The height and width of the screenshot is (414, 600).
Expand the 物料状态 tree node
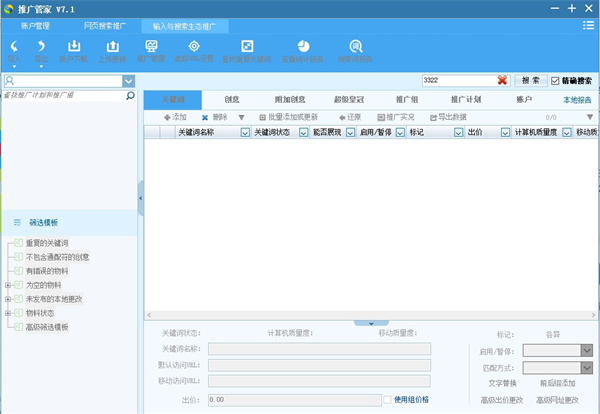[8, 312]
